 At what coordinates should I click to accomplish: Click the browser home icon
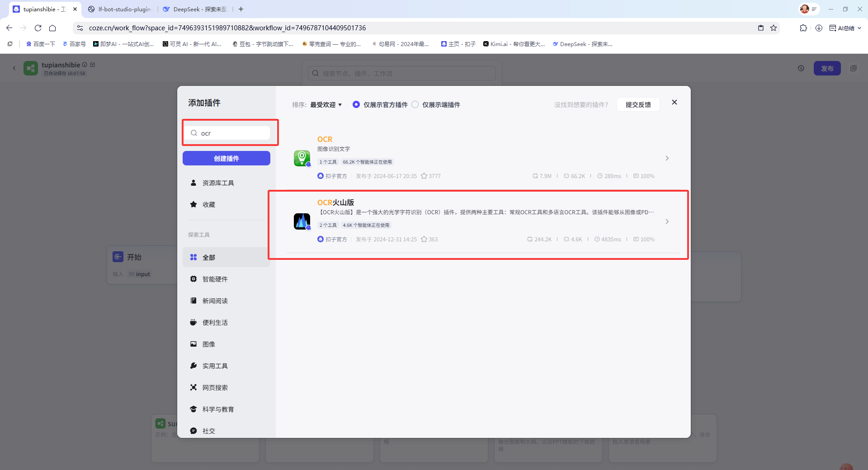(x=52, y=28)
